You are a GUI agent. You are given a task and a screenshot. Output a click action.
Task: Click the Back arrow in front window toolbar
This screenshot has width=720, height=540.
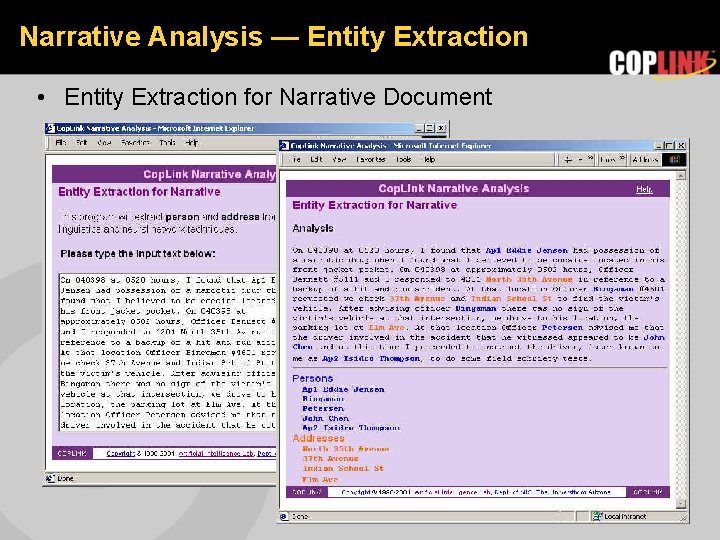pos(568,159)
